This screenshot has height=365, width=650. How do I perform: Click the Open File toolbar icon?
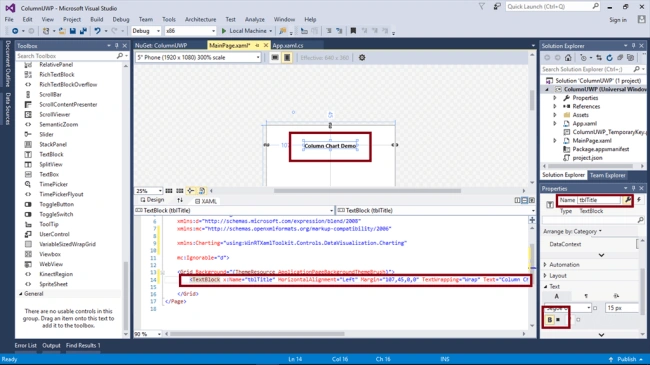(62, 31)
